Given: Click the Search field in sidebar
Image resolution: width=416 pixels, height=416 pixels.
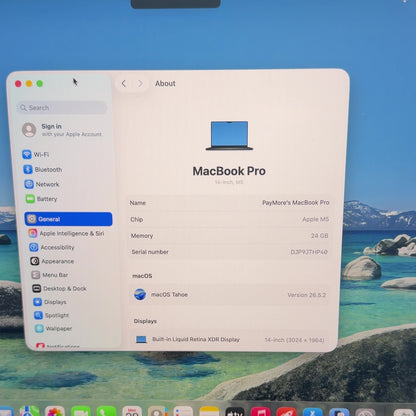Looking at the screenshot, I should coord(62,108).
